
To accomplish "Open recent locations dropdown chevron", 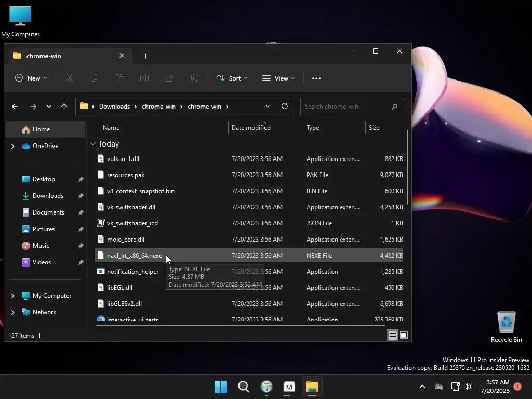I will point(49,107).
